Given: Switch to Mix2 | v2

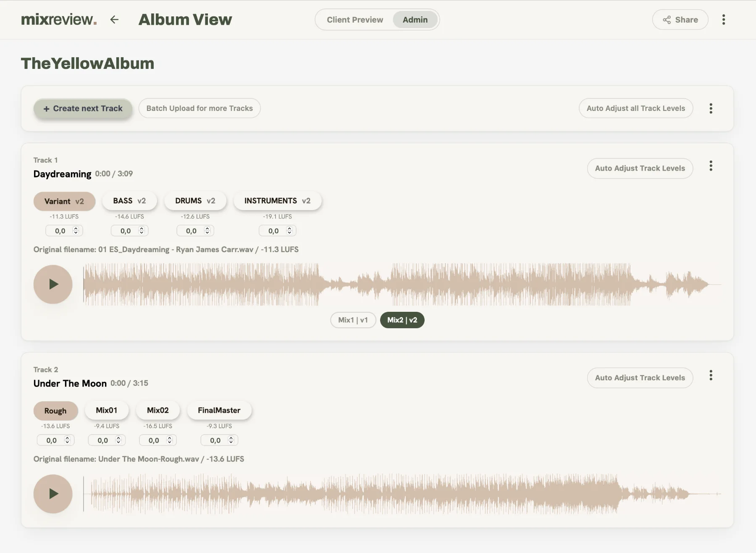Looking at the screenshot, I should coord(402,320).
